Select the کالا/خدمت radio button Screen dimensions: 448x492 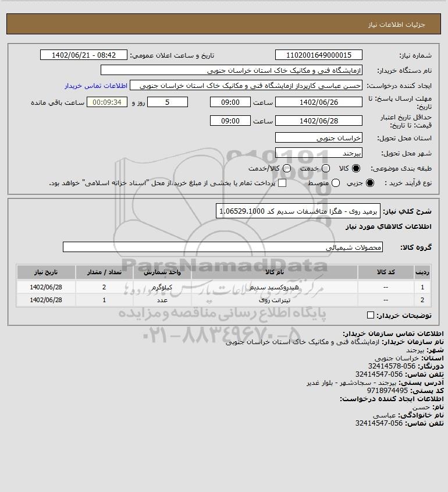pyautogui.click(x=286, y=168)
